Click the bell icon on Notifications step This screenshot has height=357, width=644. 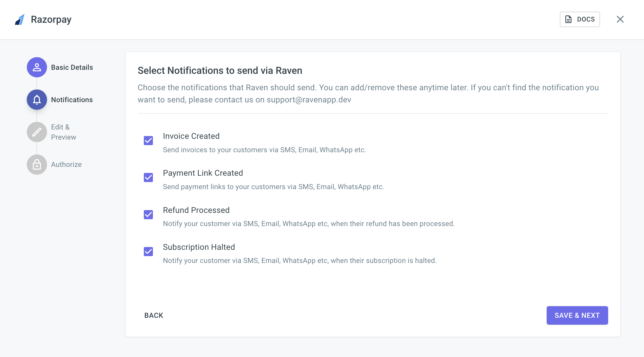[x=37, y=100]
